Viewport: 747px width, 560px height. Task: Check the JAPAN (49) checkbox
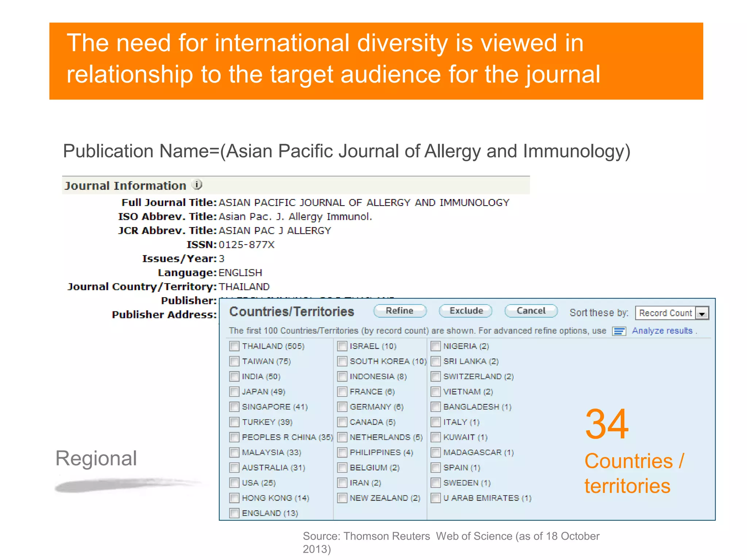(x=234, y=392)
